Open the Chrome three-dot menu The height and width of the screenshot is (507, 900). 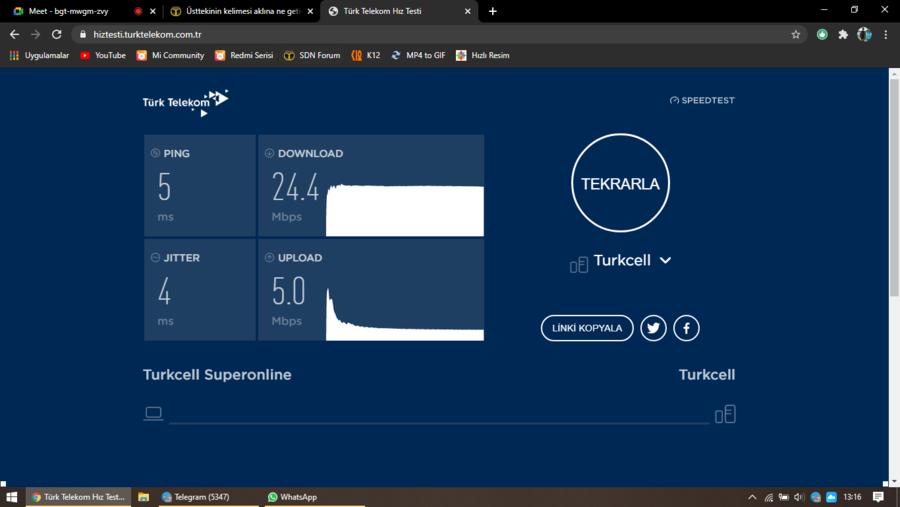tap(886, 34)
